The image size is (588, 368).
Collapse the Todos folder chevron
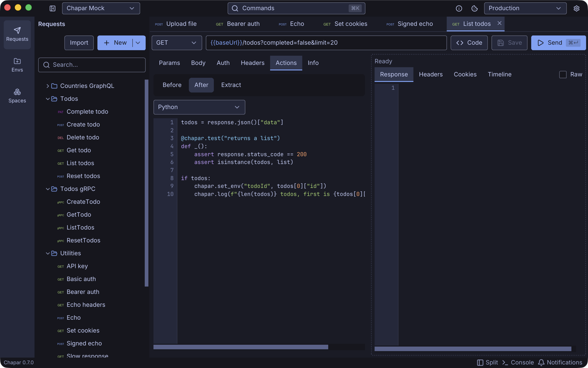(x=47, y=99)
